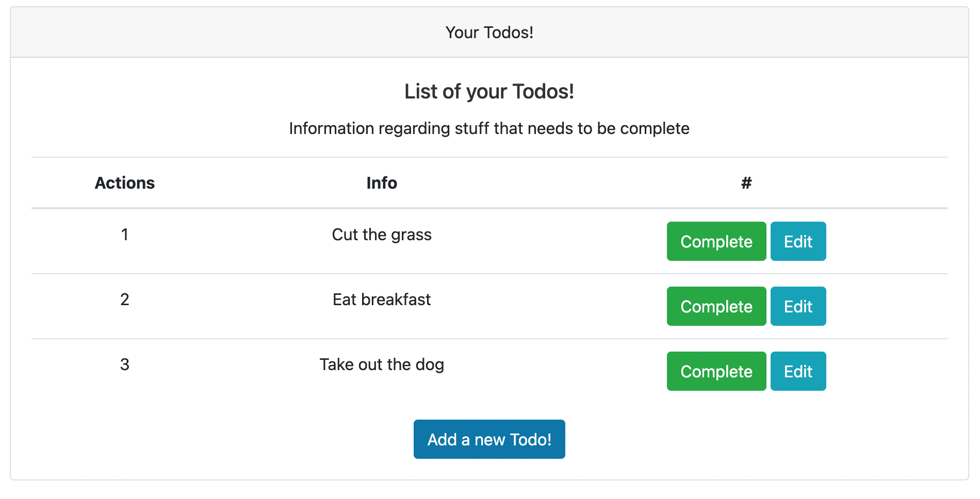Select the "Take out the dog" text

(x=382, y=364)
